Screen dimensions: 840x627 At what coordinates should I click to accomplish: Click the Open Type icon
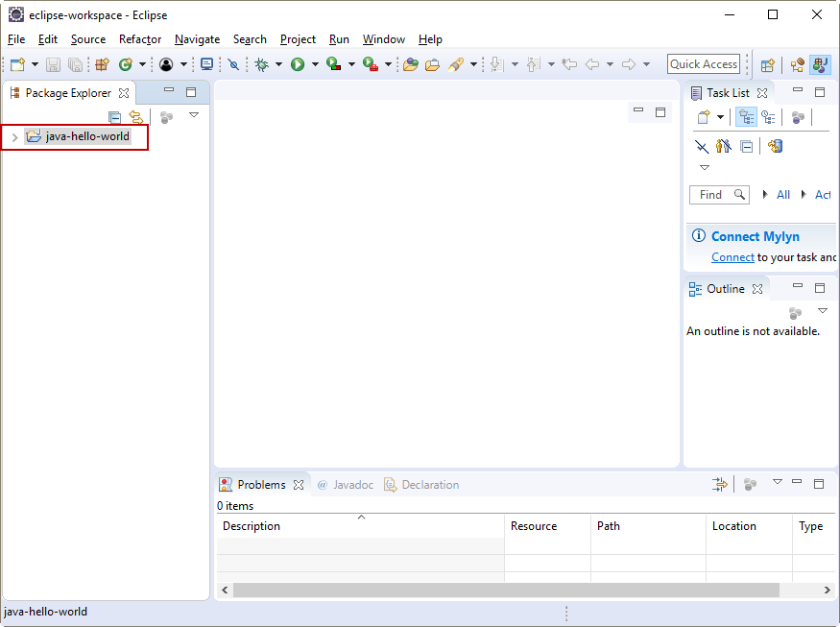[411, 65]
